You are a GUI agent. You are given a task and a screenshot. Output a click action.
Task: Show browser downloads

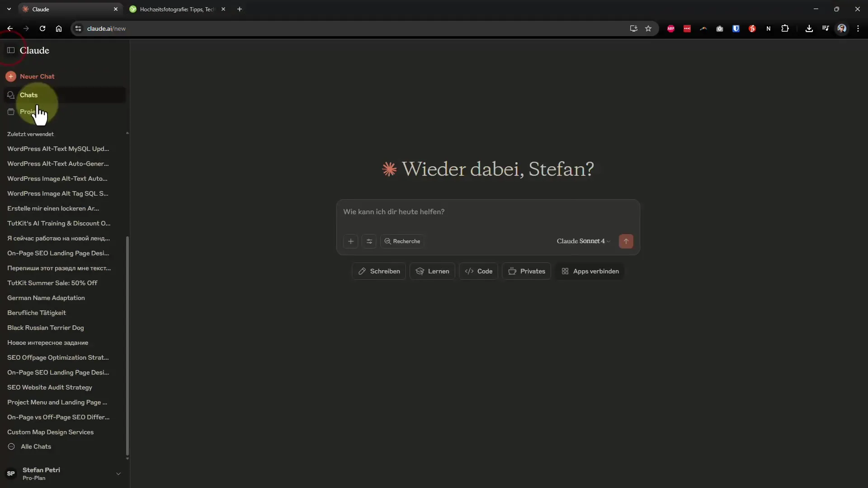click(809, 28)
